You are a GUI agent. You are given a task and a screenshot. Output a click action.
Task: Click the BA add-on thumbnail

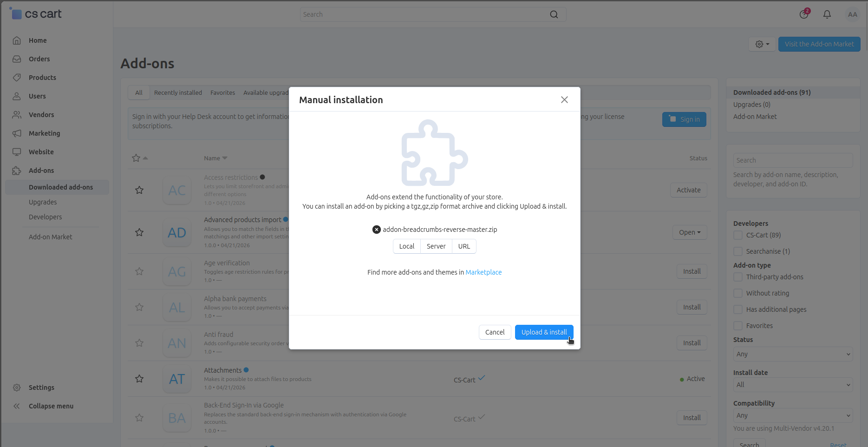(177, 418)
